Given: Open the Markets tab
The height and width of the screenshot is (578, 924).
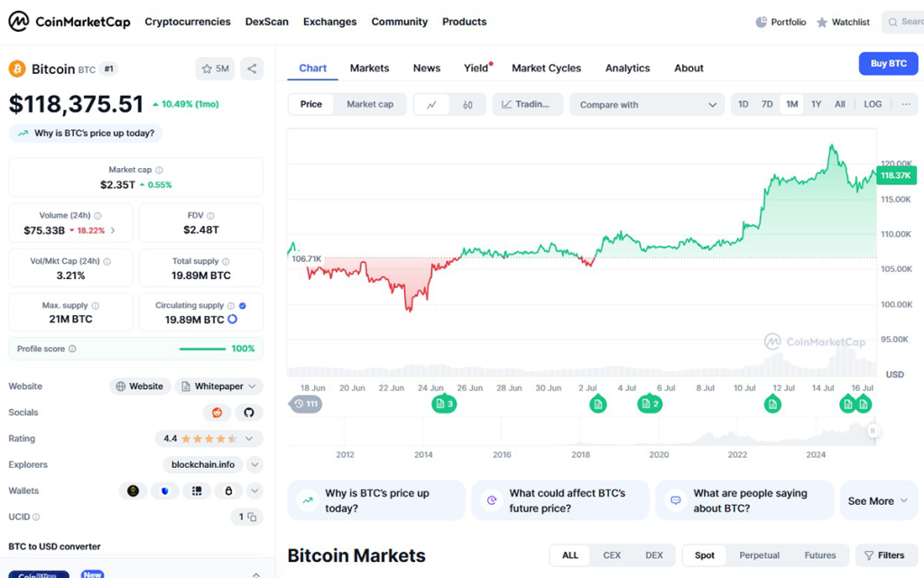Looking at the screenshot, I should (x=369, y=68).
